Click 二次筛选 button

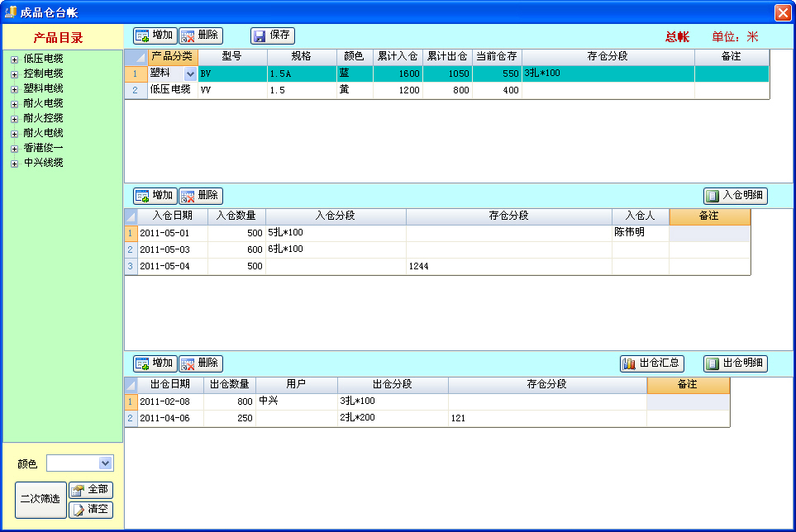41,499
